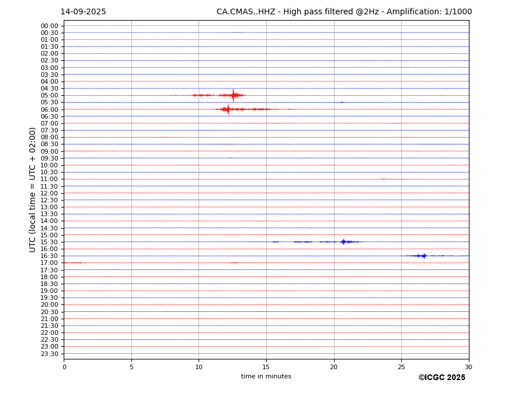Viewport: 532px width, 399px height.
Task: Click the CA.CMAS..HHZ chart title
Action: pos(344,12)
